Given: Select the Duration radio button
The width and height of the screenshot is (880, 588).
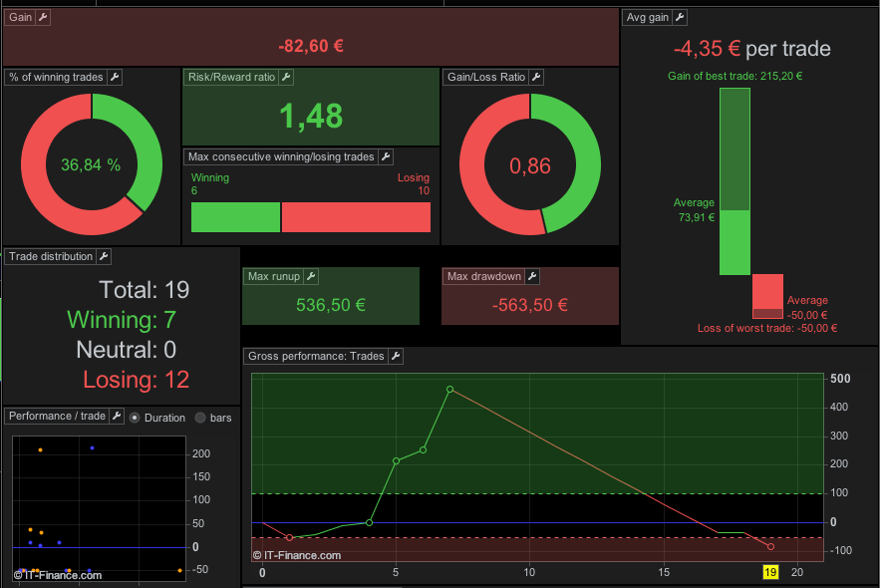Looking at the screenshot, I should 135,418.
